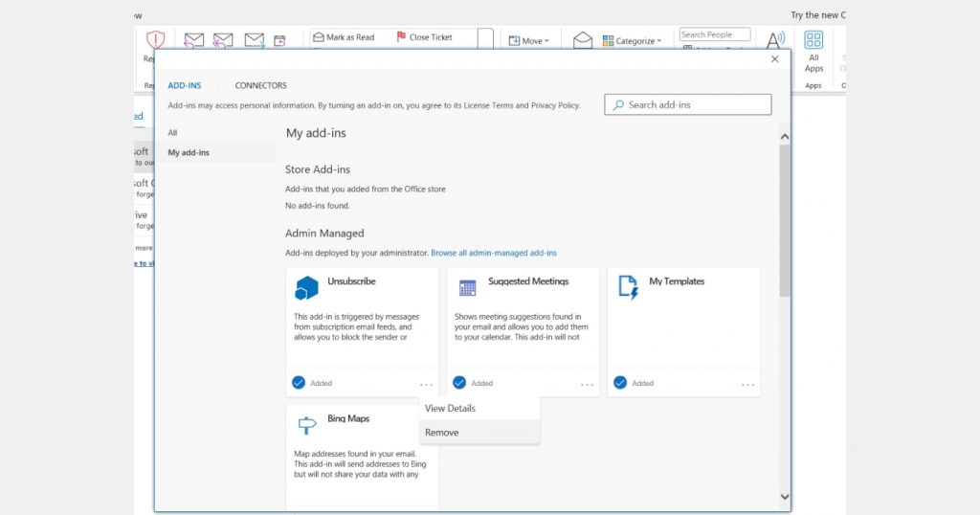The image size is (980, 515).
Task: Open the Move dropdown in the ribbon
Action: click(x=528, y=41)
